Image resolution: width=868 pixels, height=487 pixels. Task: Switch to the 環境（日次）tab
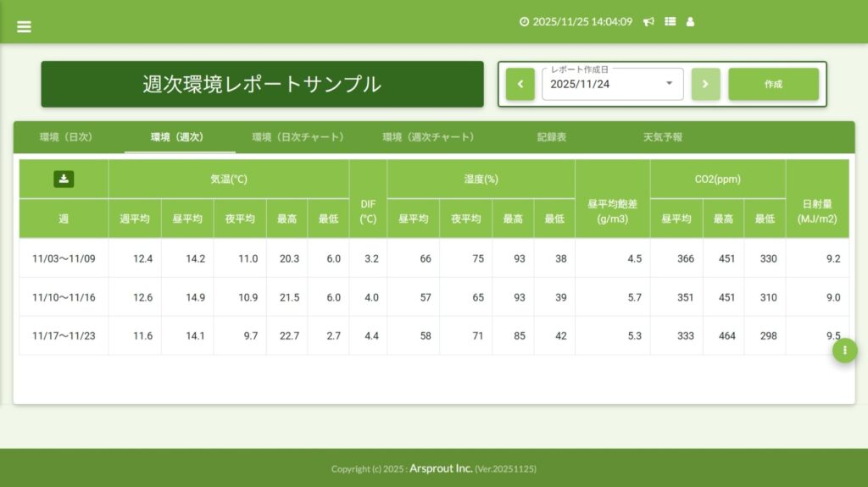(x=65, y=137)
